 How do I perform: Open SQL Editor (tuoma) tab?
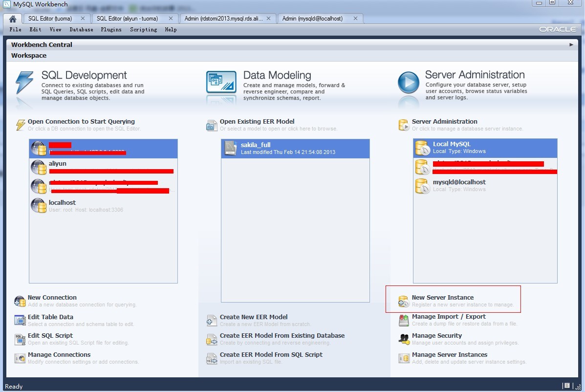click(50, 18)
